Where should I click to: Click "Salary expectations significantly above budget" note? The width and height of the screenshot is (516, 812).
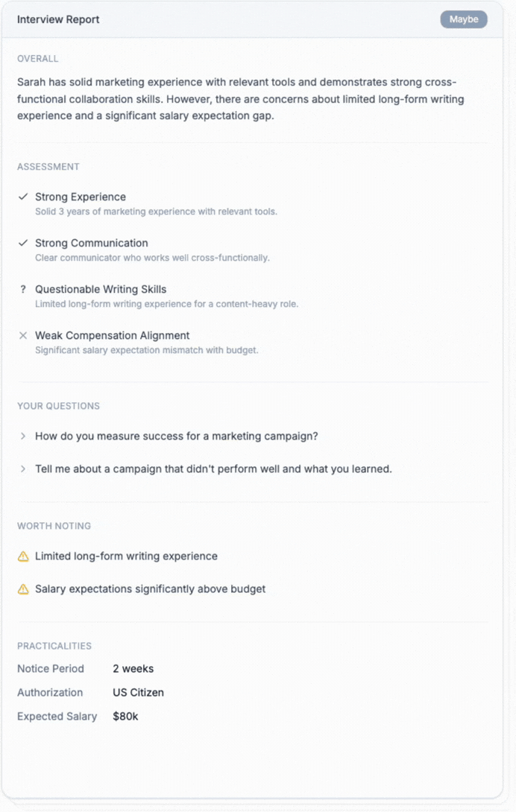tap(150, 589)
